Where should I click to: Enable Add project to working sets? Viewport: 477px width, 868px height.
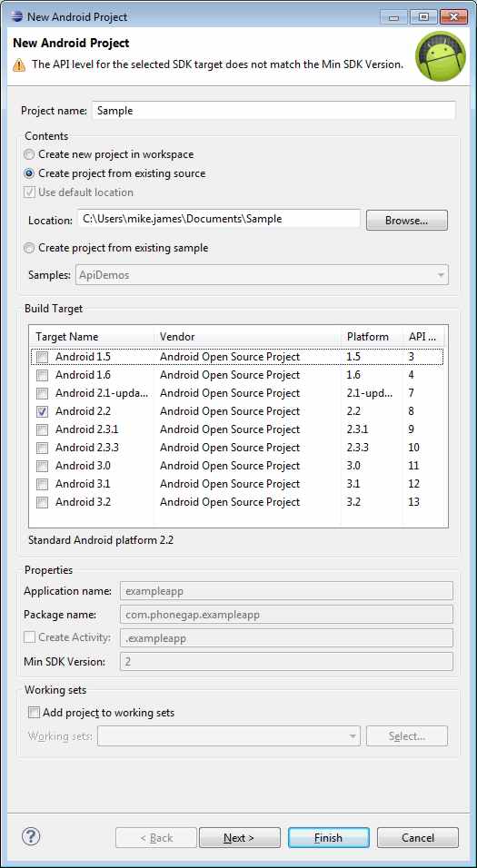pos(35,713)
